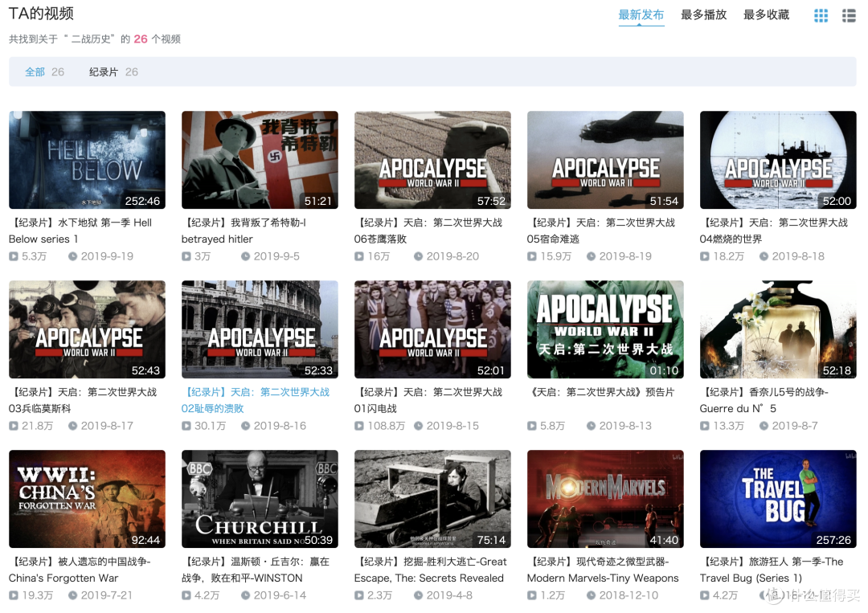The image size is (868, 613).
Task: Click title 挖掘-胜利大逃亡-Great Escape
Action: tap(431, 570)
